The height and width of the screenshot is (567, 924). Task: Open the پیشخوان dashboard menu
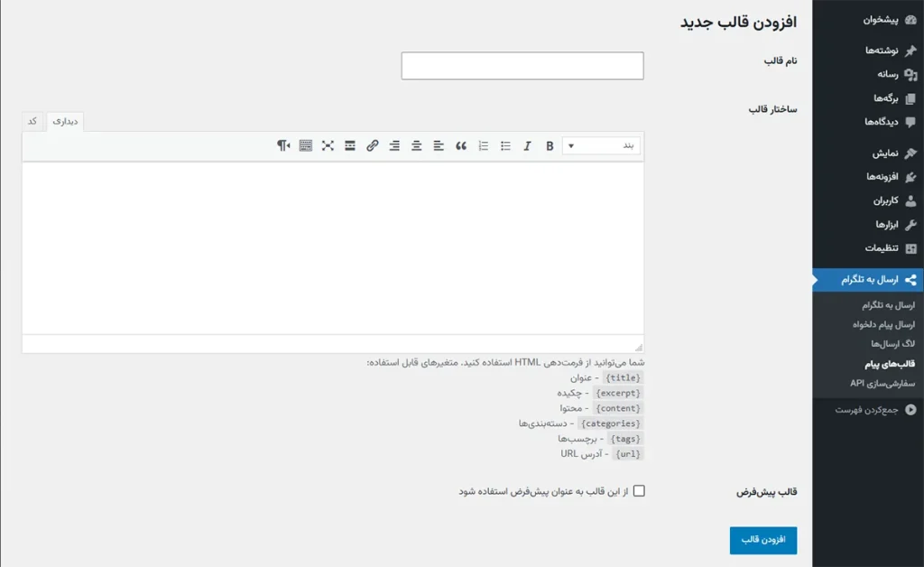click(868, 20)
